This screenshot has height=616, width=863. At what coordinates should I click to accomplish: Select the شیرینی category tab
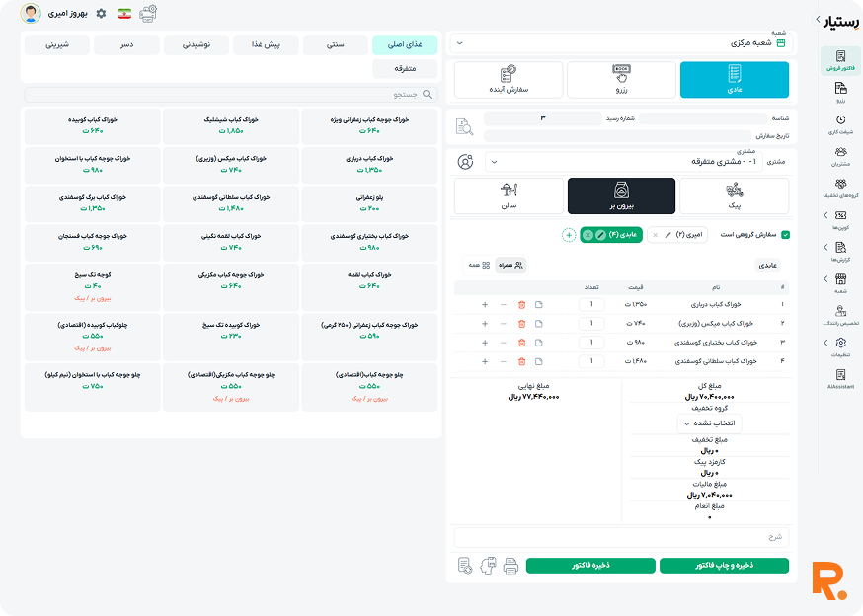click(x=57, y=44)
